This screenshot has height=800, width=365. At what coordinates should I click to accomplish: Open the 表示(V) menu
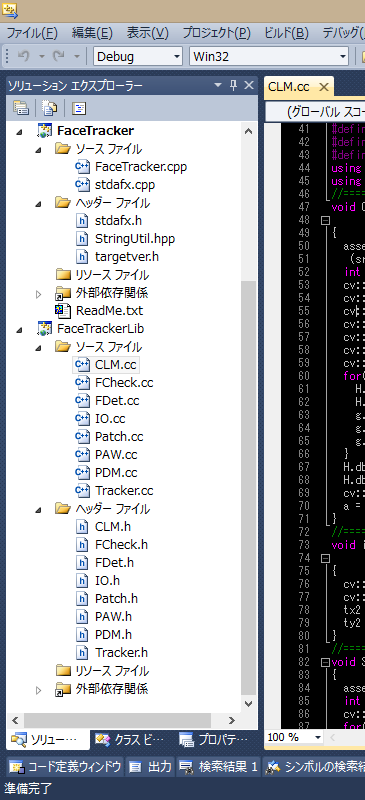[148, 33]
